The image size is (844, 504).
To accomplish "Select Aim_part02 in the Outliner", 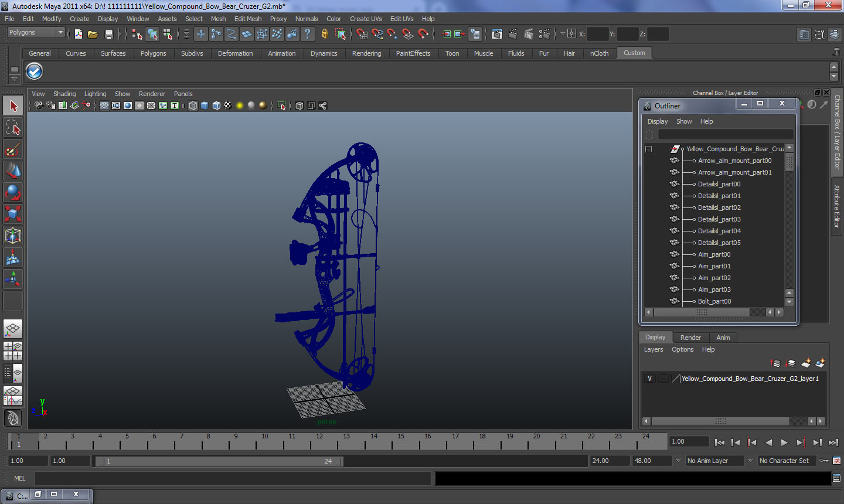I will (x=714, y=278).
